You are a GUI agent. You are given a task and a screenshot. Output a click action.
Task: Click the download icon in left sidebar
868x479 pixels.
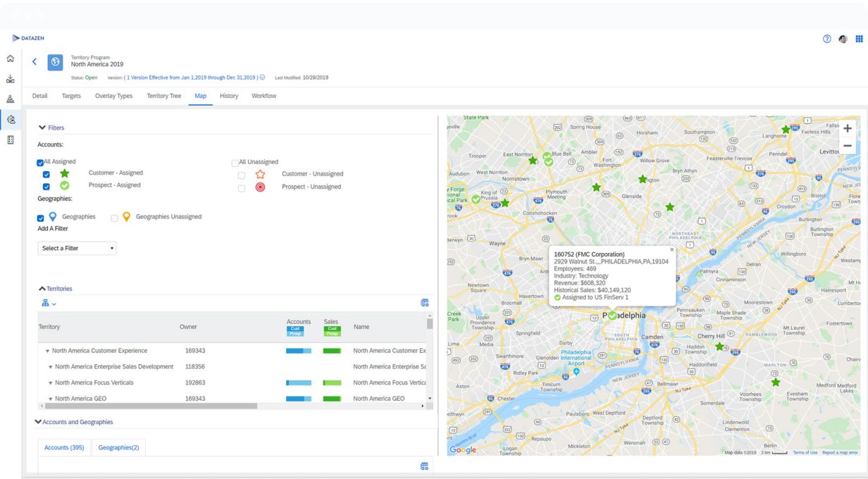click(x=10, y=79)
